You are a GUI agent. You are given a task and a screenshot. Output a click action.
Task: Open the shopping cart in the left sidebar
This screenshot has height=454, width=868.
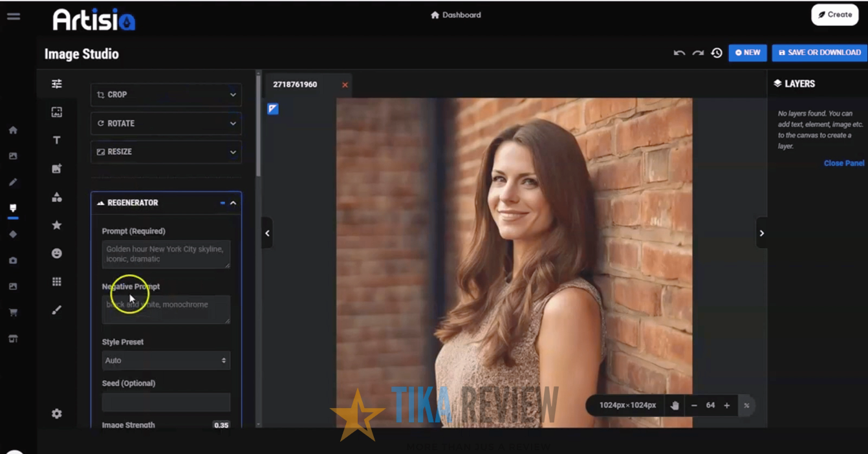point(13,312)
